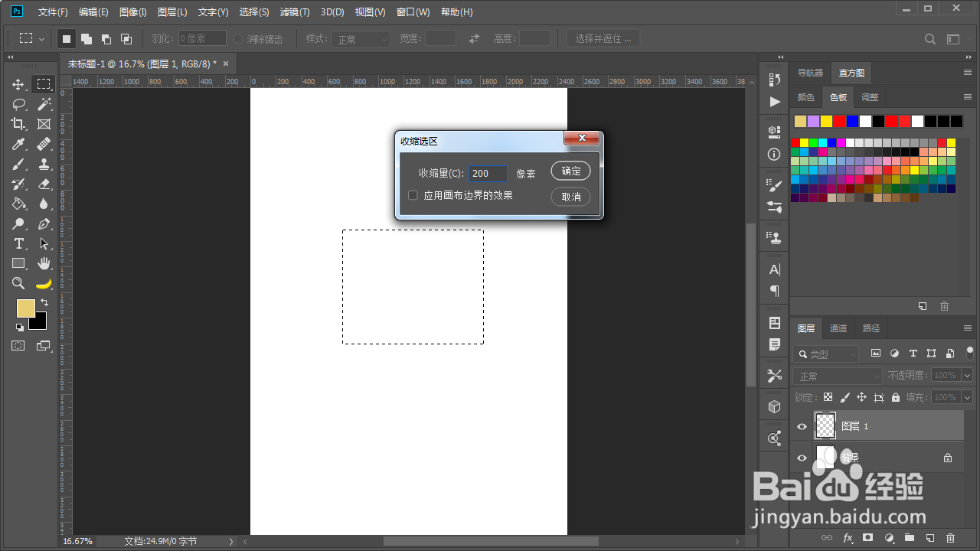
Task: Select the Paint Bucket tool
Action: pos(19,204)
